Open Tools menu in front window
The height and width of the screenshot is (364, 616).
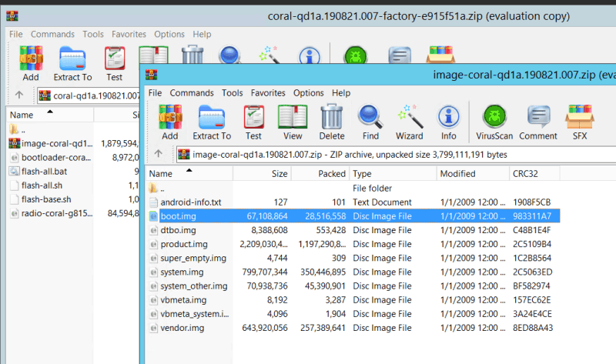coord(233,93)
